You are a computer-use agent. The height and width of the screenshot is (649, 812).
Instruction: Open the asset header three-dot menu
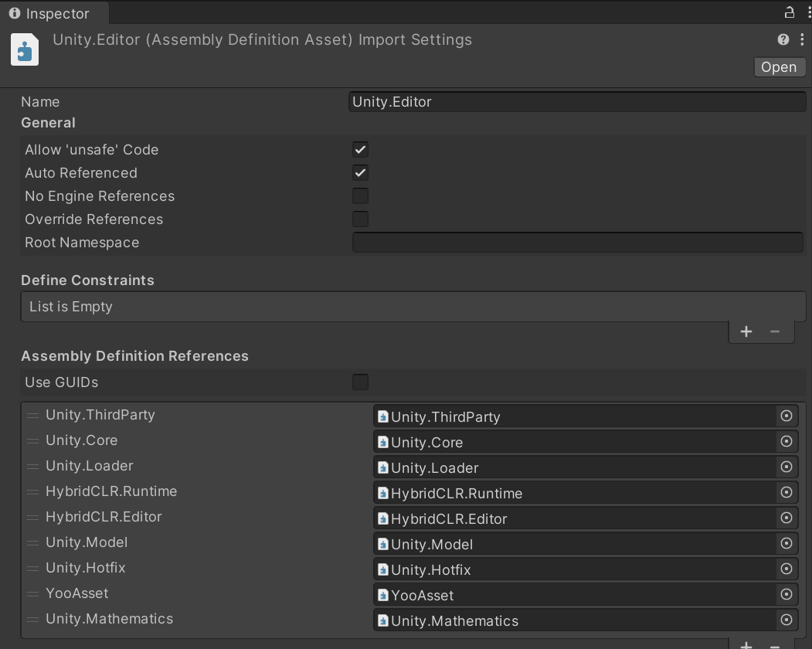802,39
